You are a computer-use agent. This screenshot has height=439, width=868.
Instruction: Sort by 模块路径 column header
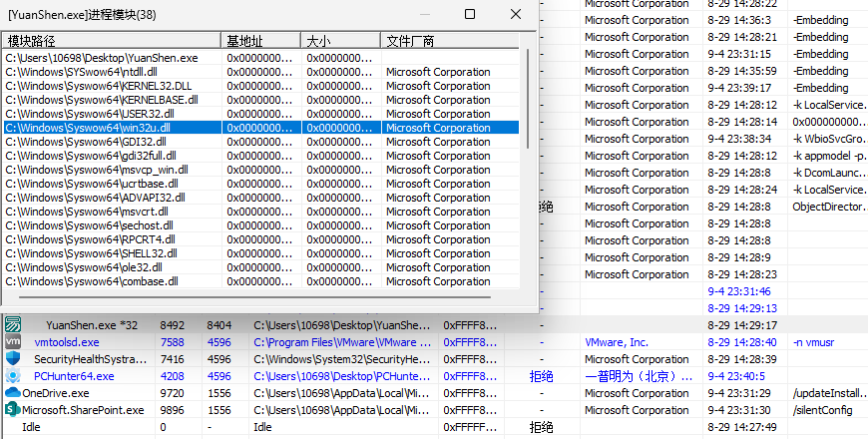[x=112, y=41]
